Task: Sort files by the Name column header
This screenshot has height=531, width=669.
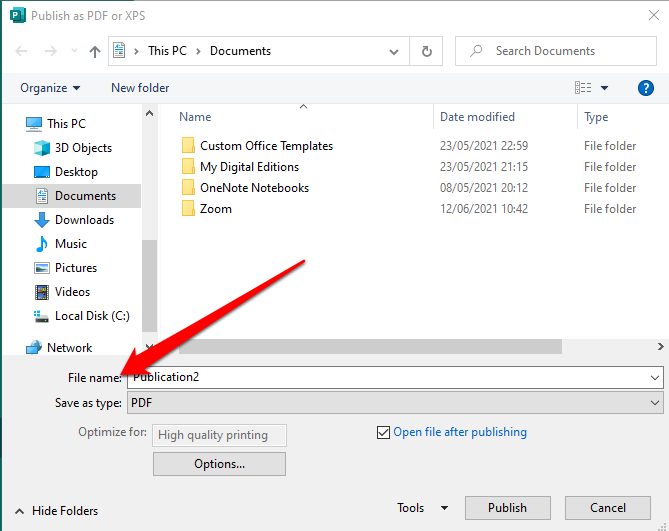Action: [x=195, y=117]
